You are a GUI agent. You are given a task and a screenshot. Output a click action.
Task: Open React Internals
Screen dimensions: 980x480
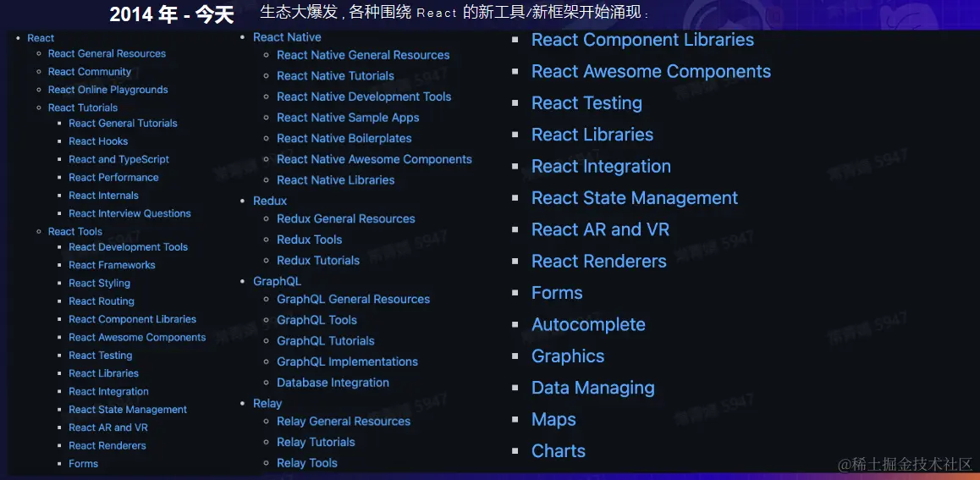point(104,196)
